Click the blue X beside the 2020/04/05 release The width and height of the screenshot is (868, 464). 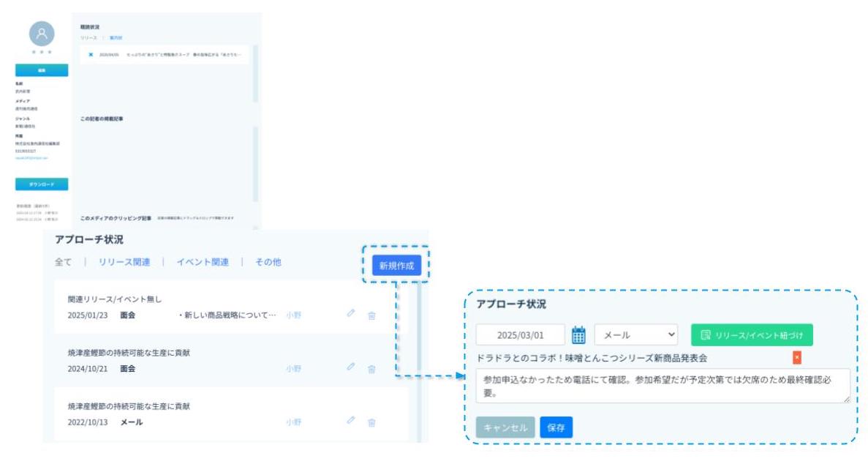tap(90, 54)
